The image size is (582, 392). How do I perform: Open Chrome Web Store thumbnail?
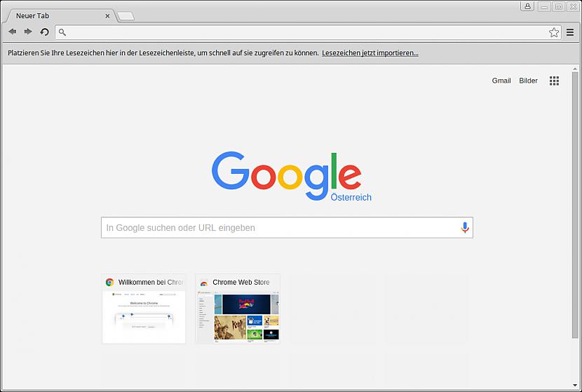click(x=238, y=309)
